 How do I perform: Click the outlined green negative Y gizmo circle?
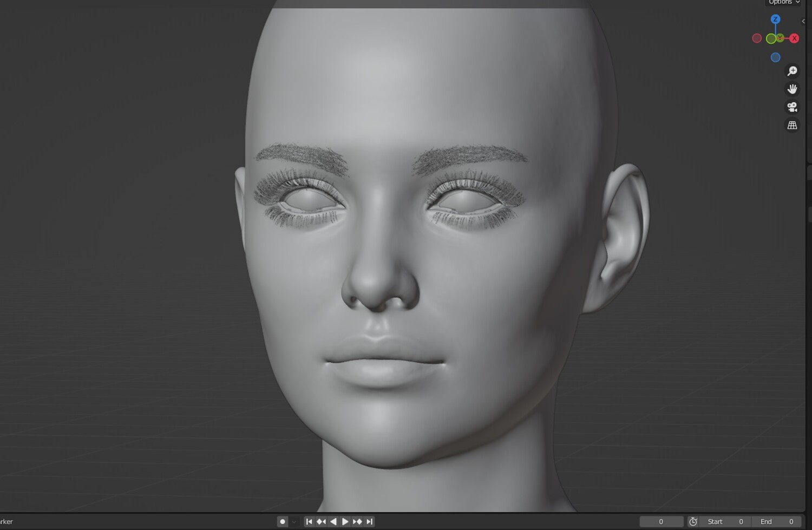pos(771,39)
